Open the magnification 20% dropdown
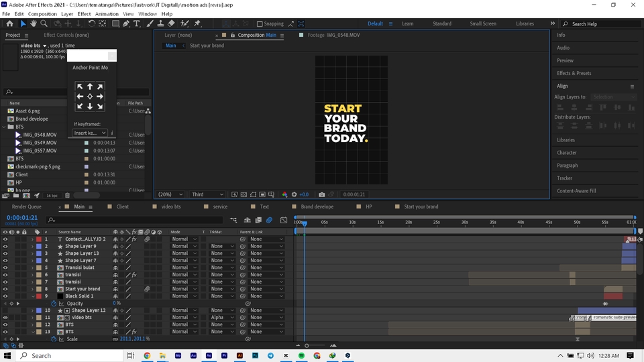Image resolution: width=644 pixels, height=362 pixels. [170, 194]
